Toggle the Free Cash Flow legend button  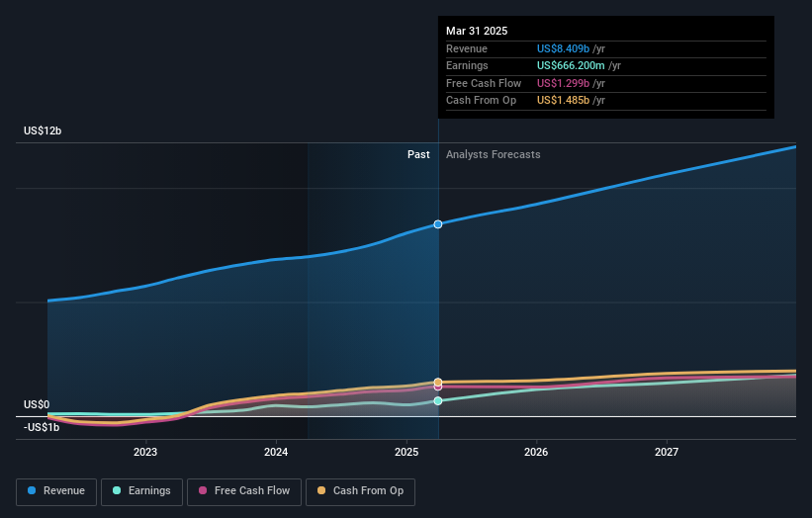coord(244,491)
